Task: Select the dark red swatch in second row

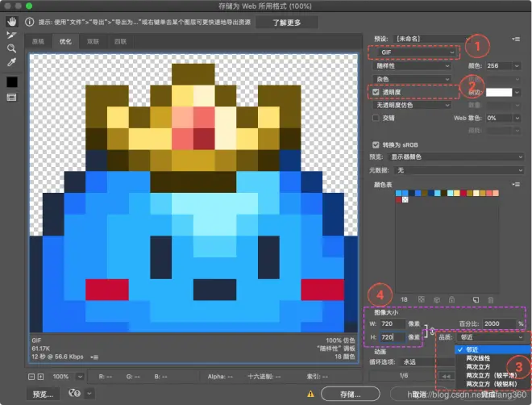Action: 399,199
